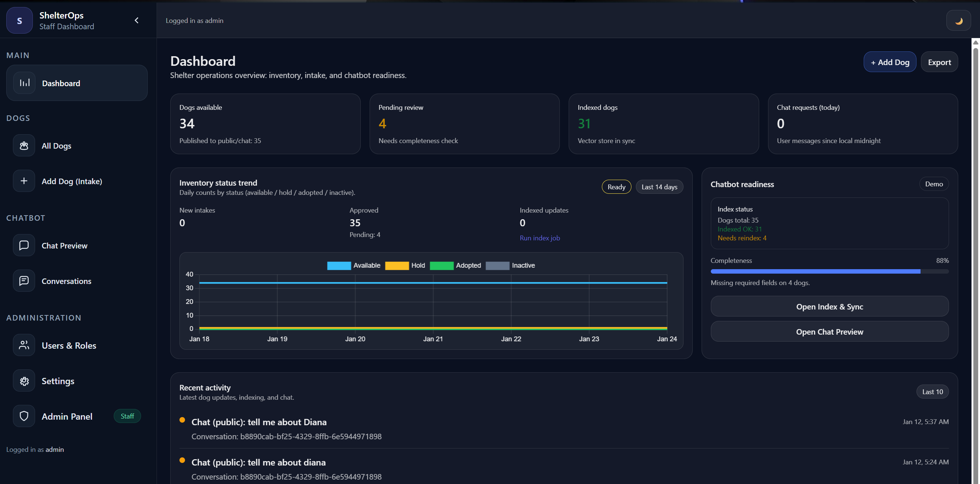Click the Completeness progress bar

[x=829, y=271]
